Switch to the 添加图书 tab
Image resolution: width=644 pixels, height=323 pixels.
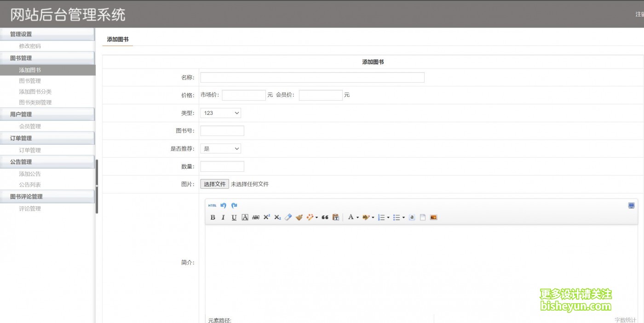117,39
